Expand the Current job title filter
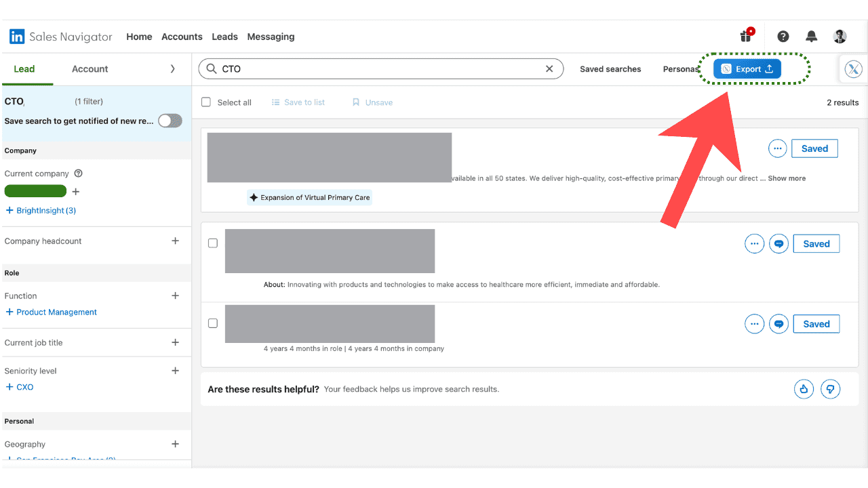Screen dimensions: 868x488 tap(175, 343)
